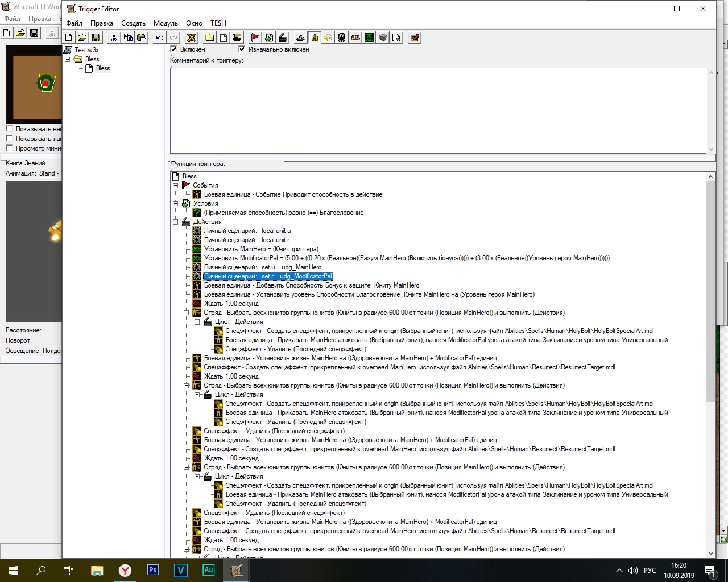
Task: Open the Создать menu
Action: [x=133, y=23]
